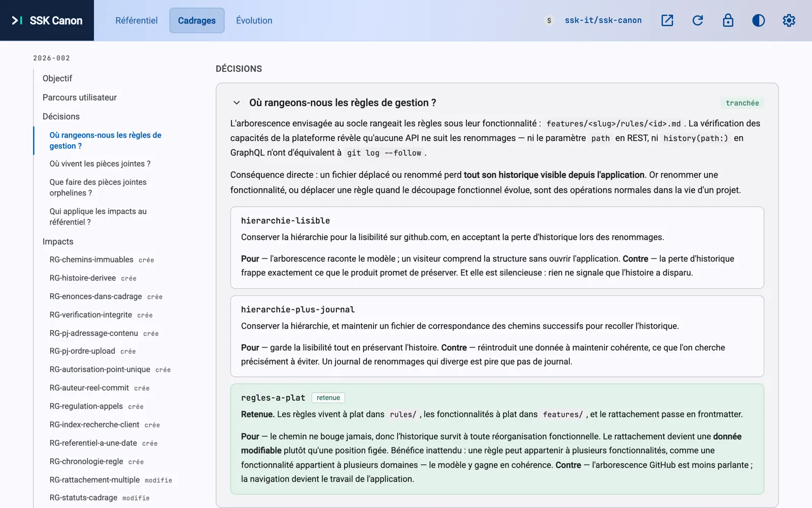812x508 pixels.
Task: Select the Impacts section heading
Action: click(x=58, y=242)
